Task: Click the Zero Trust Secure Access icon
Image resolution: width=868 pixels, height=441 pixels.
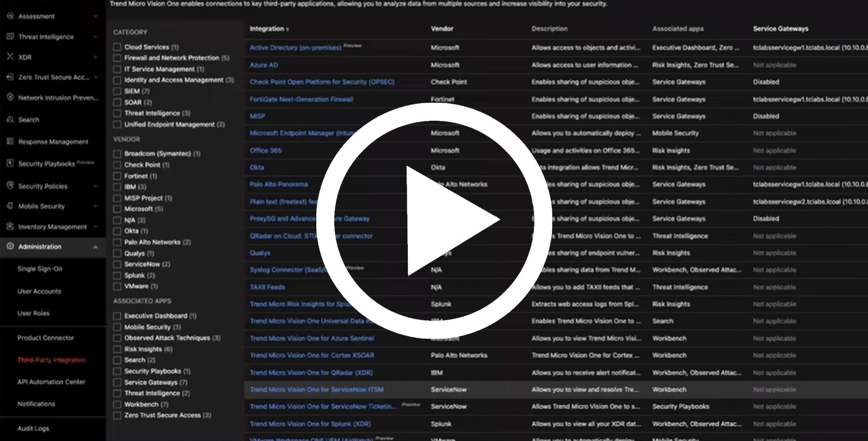Action: pyautogui.click(x=10, y=77)
